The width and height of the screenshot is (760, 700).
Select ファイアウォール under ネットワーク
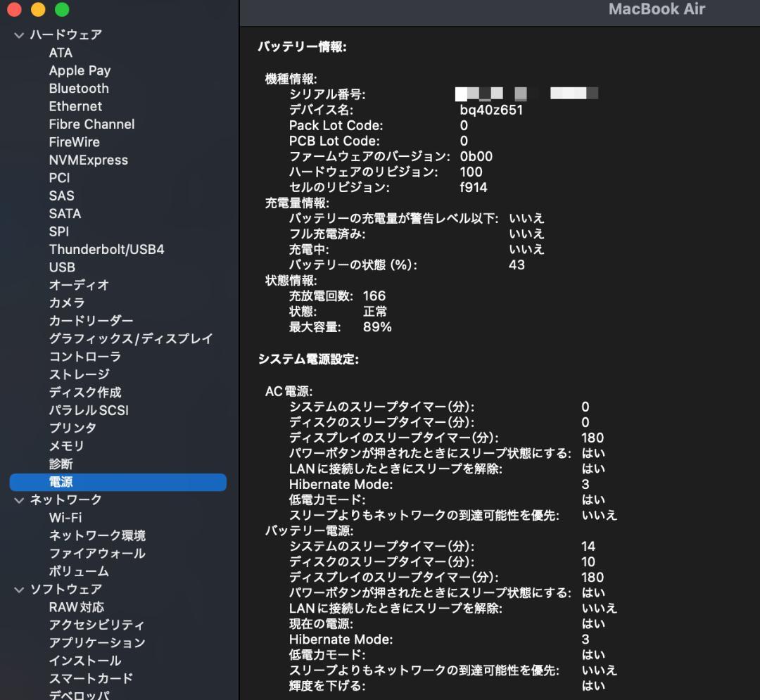click(x=95, y=553)
